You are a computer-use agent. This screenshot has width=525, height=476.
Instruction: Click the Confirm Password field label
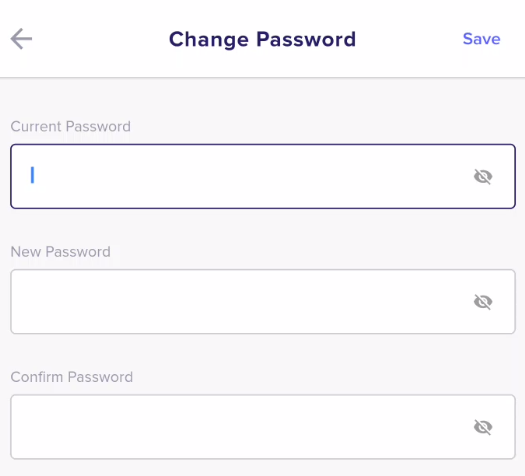coord(72,377)
